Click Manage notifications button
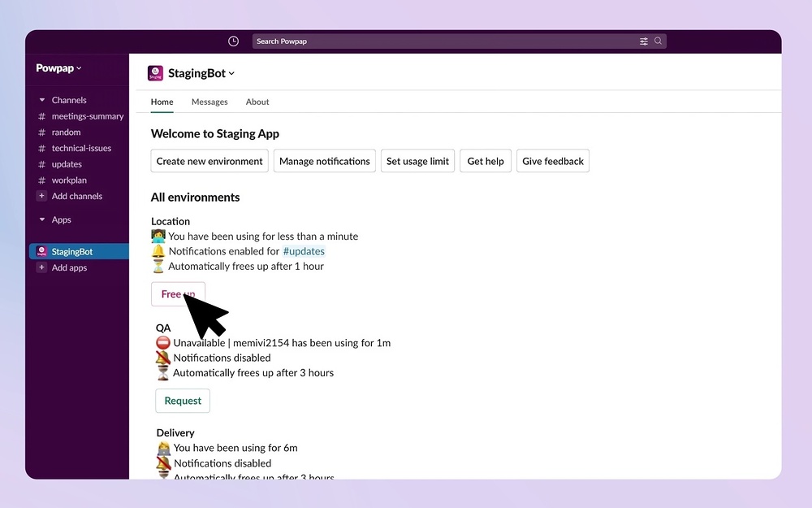Image resolution: width=812 pixels, height=508 pixels. (x=325, y=161)
